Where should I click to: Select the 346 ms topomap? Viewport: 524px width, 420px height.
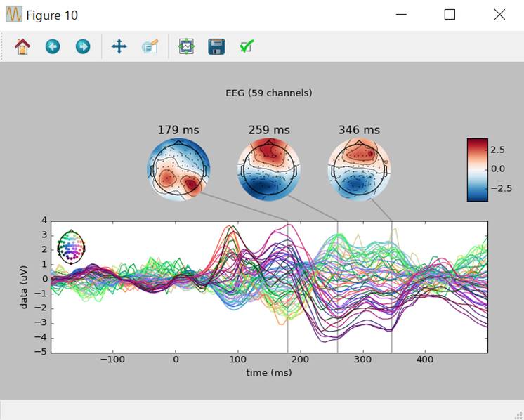tap(359, 170)
